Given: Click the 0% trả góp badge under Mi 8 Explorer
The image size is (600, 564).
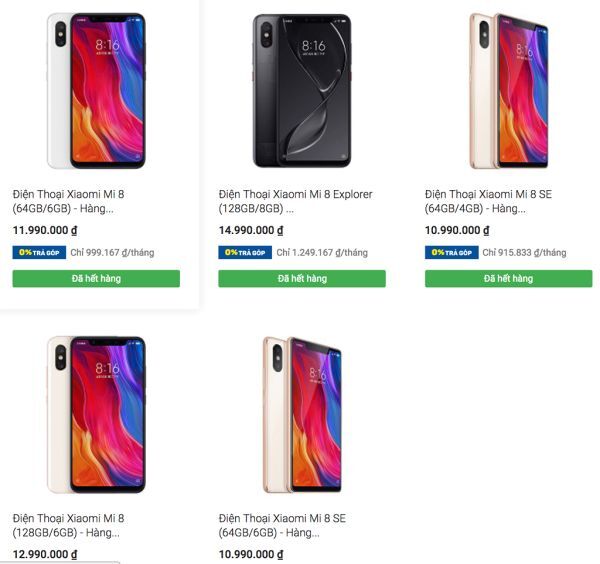Looking at the screenshot, I should coord(245,253).
